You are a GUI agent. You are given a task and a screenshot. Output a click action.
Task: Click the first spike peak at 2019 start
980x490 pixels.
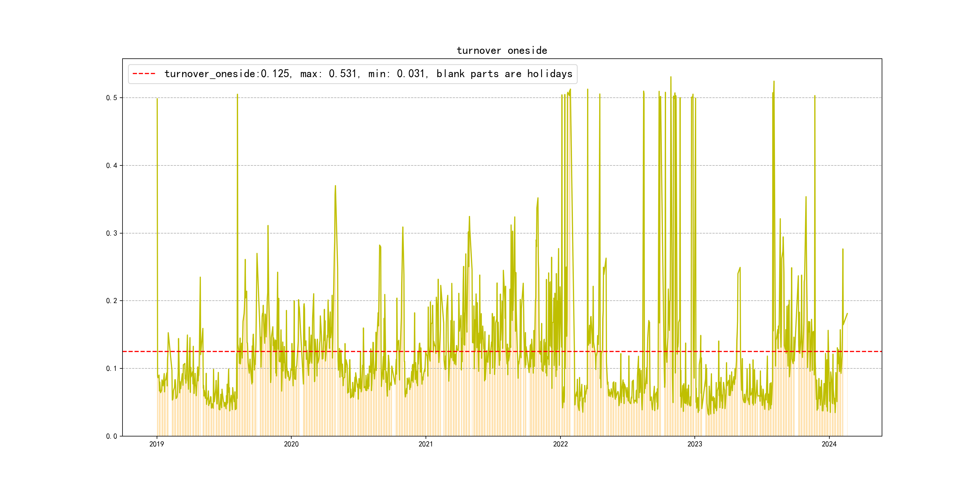tap(157, 99)
